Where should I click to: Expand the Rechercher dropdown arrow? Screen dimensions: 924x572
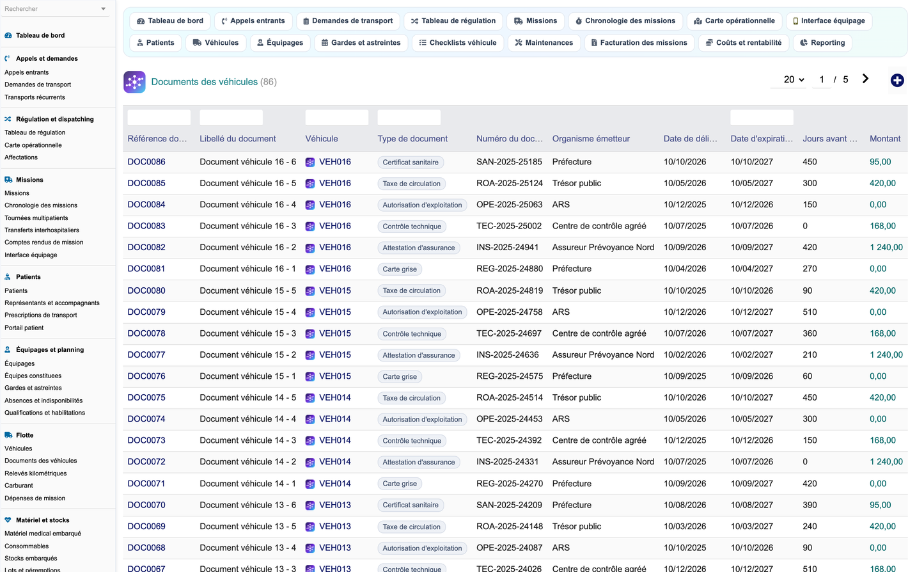pos(104,9)
